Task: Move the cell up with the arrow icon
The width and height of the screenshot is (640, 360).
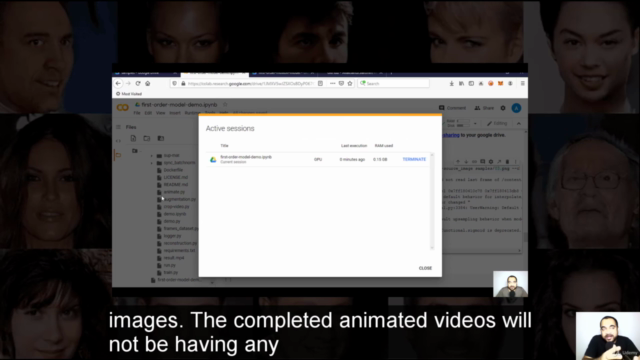Action: [458, 162]
